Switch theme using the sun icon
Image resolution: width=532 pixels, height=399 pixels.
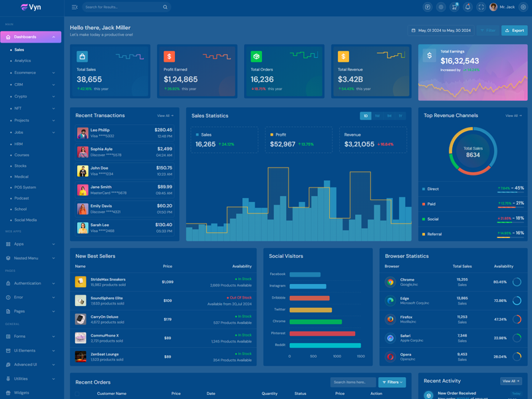pyautogui.click(x=441, y=7)
